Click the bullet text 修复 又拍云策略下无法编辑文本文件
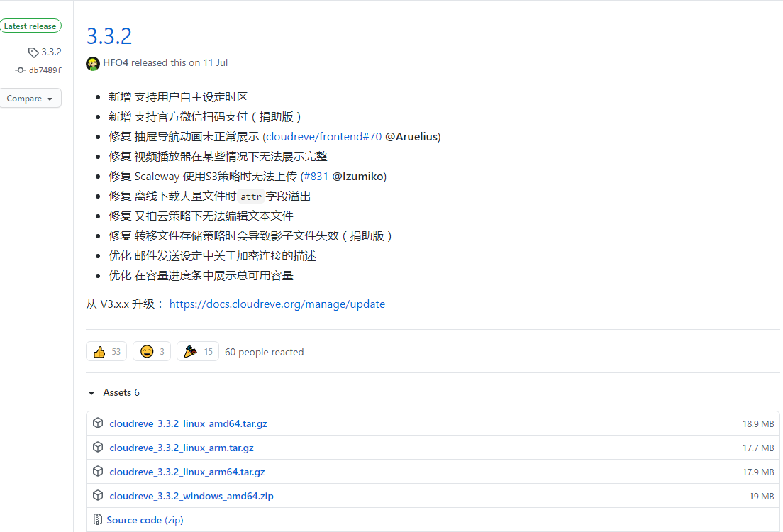Screen dimensions: 783x532 [201, 216]
